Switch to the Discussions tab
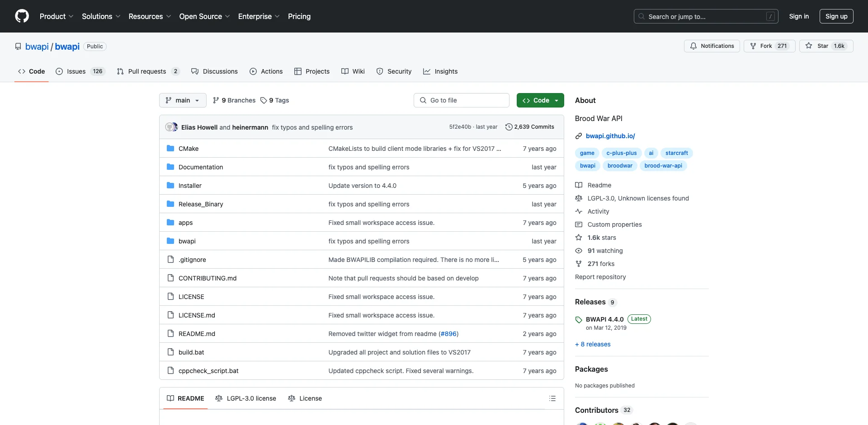 click(x=214, y=71)
